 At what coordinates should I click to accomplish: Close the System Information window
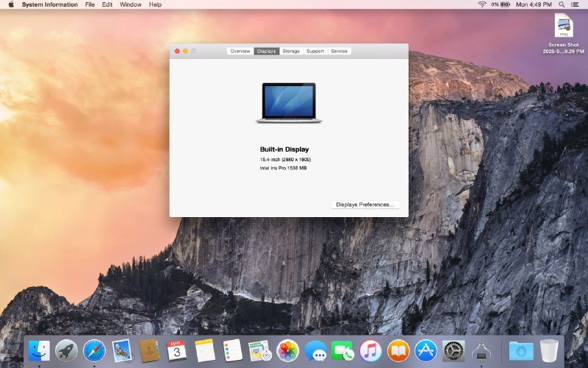click(177, 51)
